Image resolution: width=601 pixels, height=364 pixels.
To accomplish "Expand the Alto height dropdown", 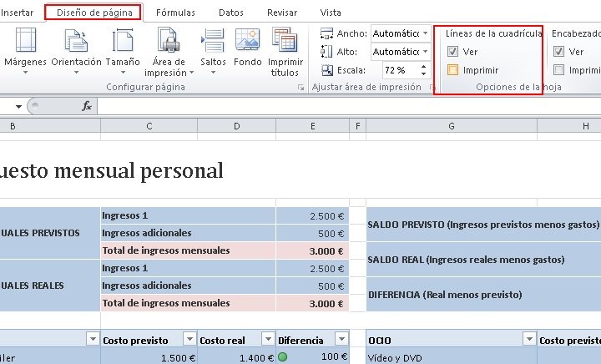I will point(426,52).
